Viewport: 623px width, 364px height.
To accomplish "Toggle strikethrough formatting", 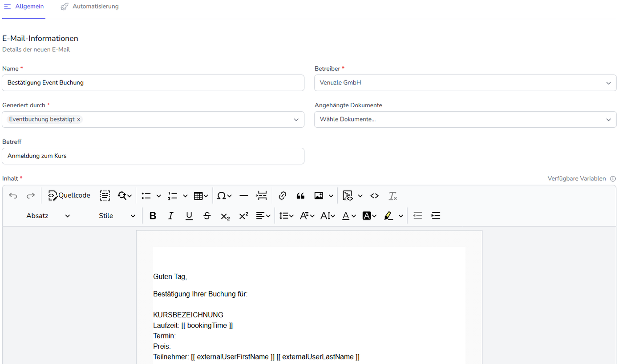I will [207, 216].
